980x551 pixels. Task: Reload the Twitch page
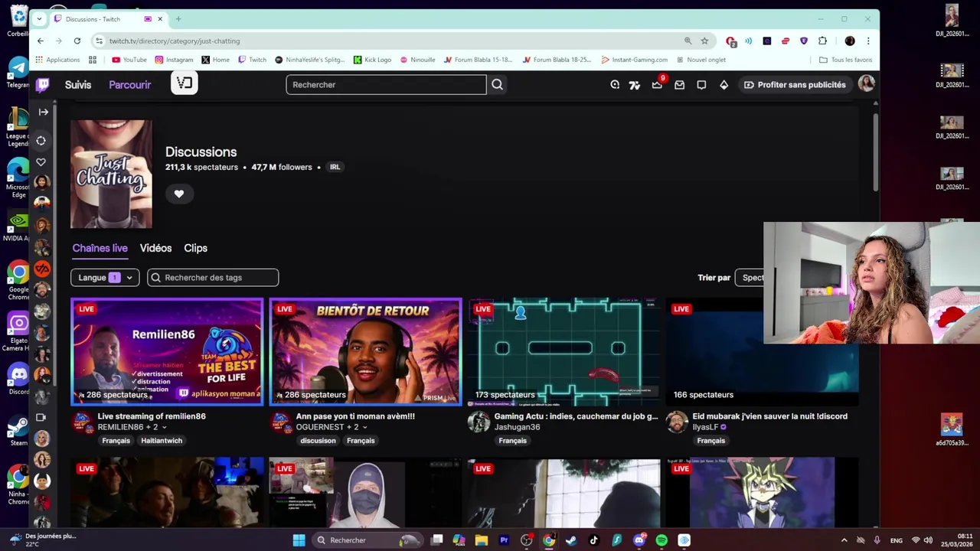77,41
